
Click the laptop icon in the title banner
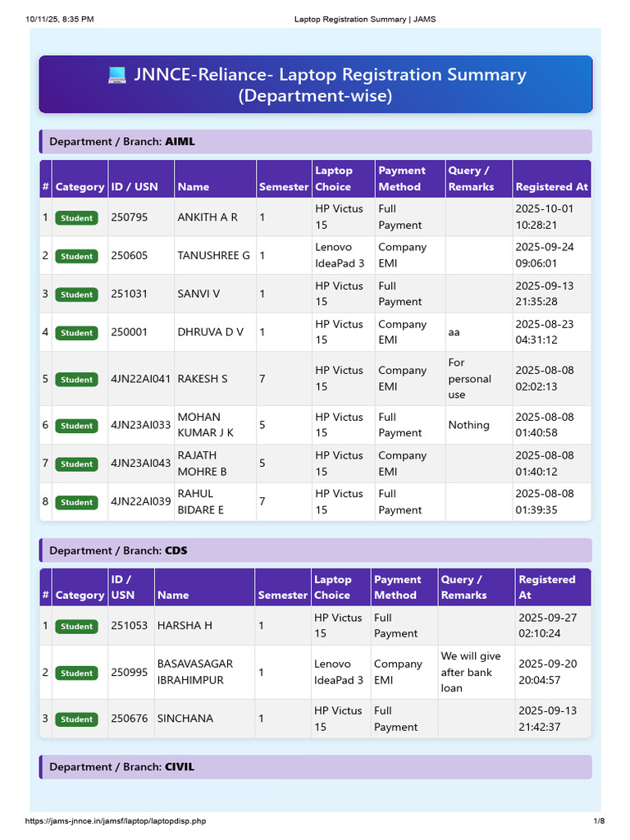116,75
